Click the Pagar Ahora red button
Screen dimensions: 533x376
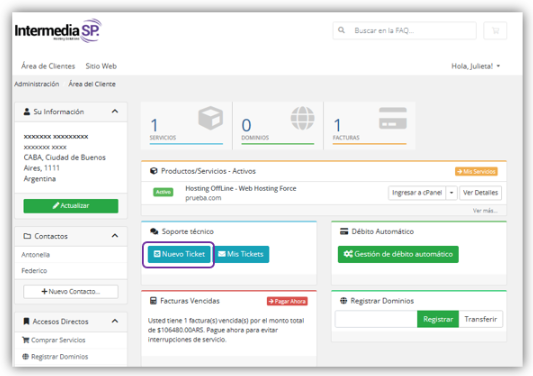(287, 301)
